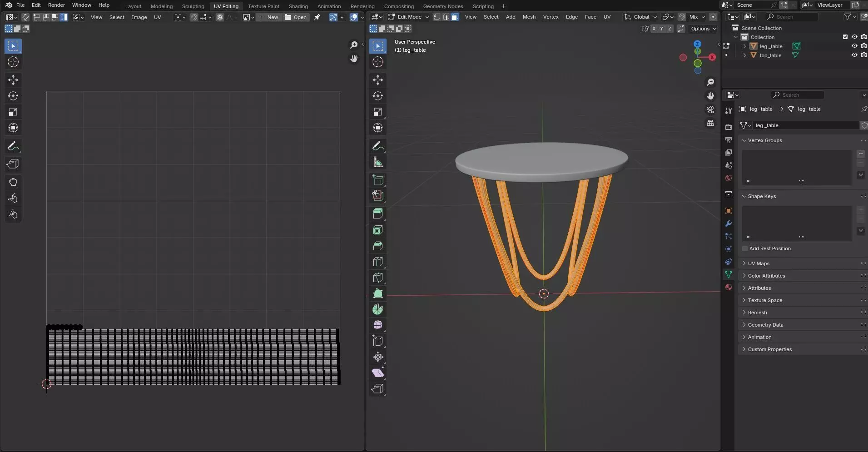
Task: Hide leg_table in viewport
Action: tap(854, 46)
